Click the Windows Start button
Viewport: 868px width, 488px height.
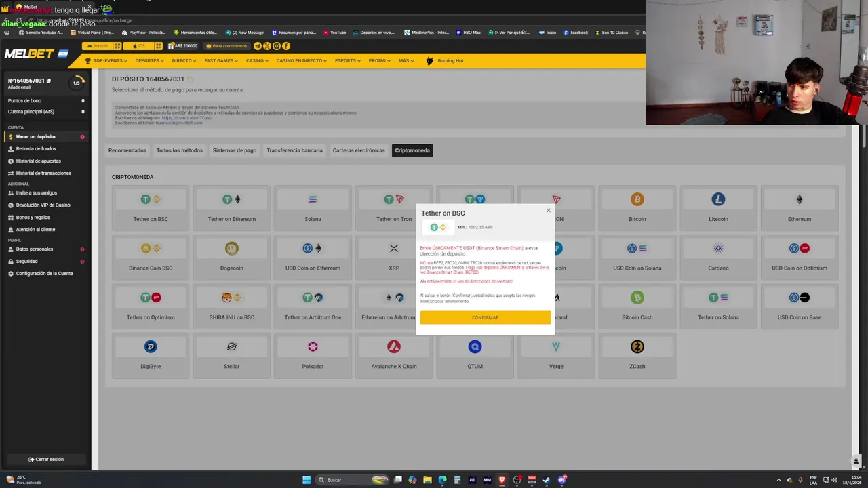pyautogui.click(x=307, y=480)
